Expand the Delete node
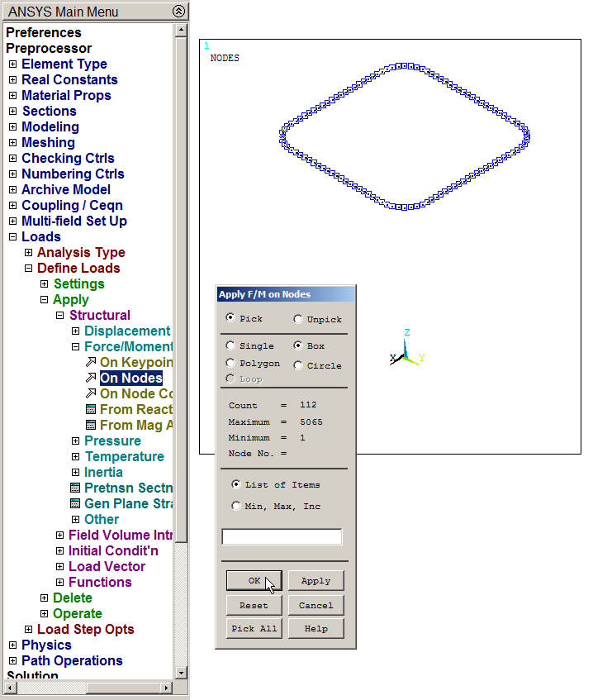Viewport: 593px width, 700px height. [x=44, y=598]
